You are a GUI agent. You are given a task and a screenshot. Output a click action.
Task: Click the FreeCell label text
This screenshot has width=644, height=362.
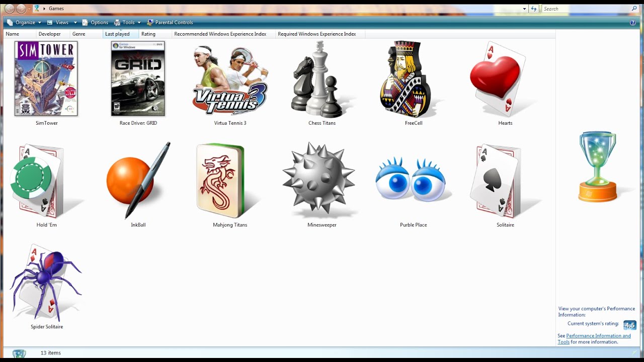pos(414,123)
